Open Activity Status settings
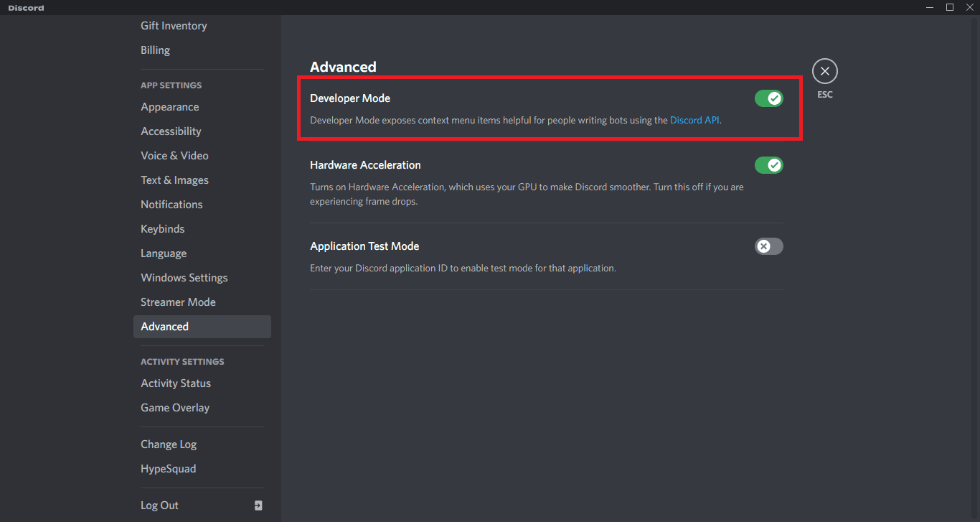 tap(176, 383)
